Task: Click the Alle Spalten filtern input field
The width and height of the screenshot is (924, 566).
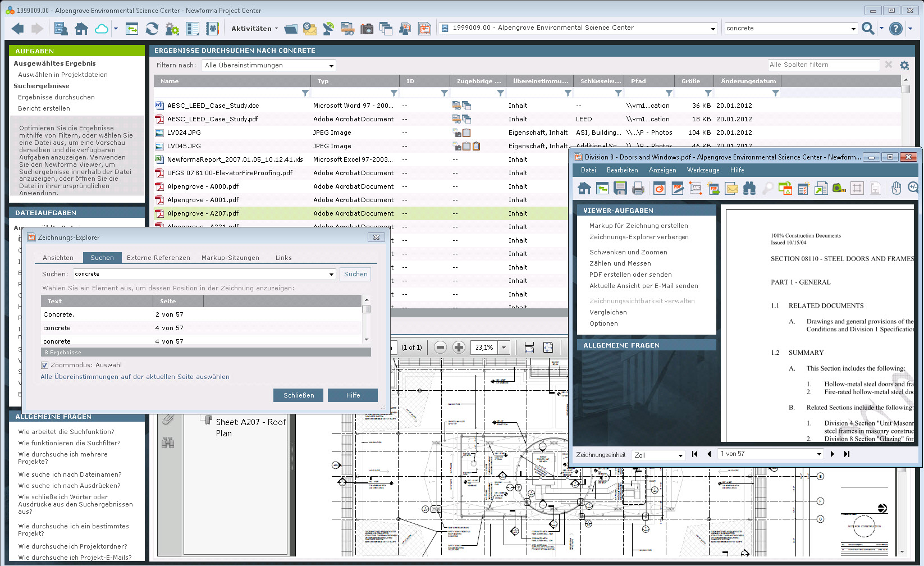Action: 823,65
